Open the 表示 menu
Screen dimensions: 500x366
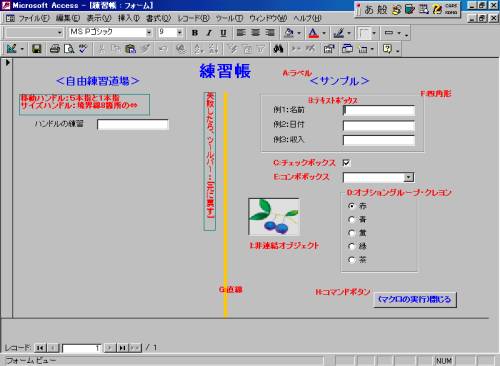pyautogui.click(x=99, y=18)
